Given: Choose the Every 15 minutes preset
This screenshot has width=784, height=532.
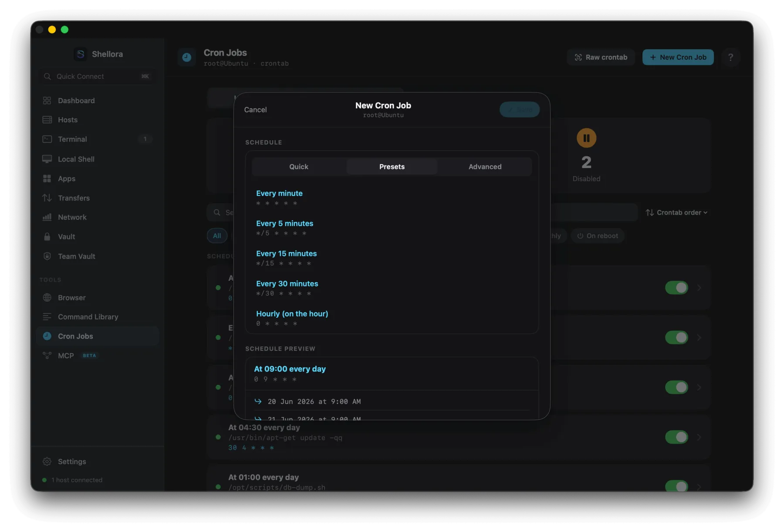Looking at the screenshot, I should 392,258.
